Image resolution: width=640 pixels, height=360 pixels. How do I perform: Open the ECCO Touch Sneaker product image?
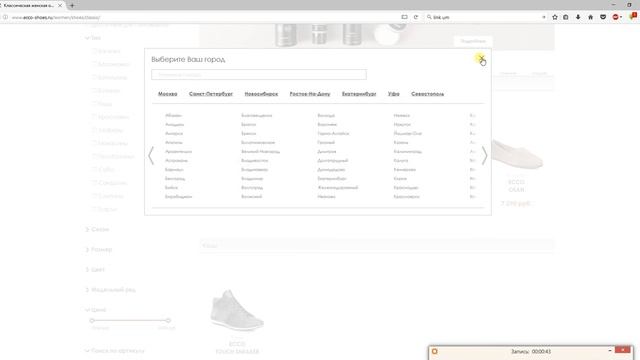coord(237,310)
